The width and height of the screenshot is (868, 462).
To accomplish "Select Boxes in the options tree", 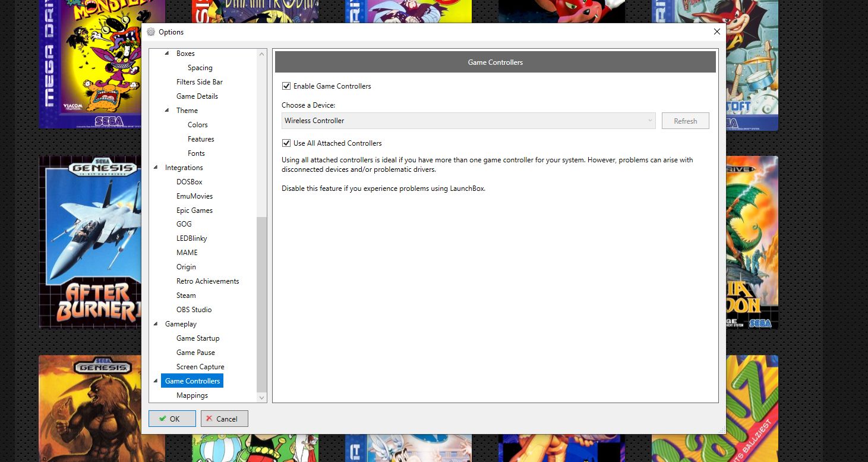I will coord(185,54).
